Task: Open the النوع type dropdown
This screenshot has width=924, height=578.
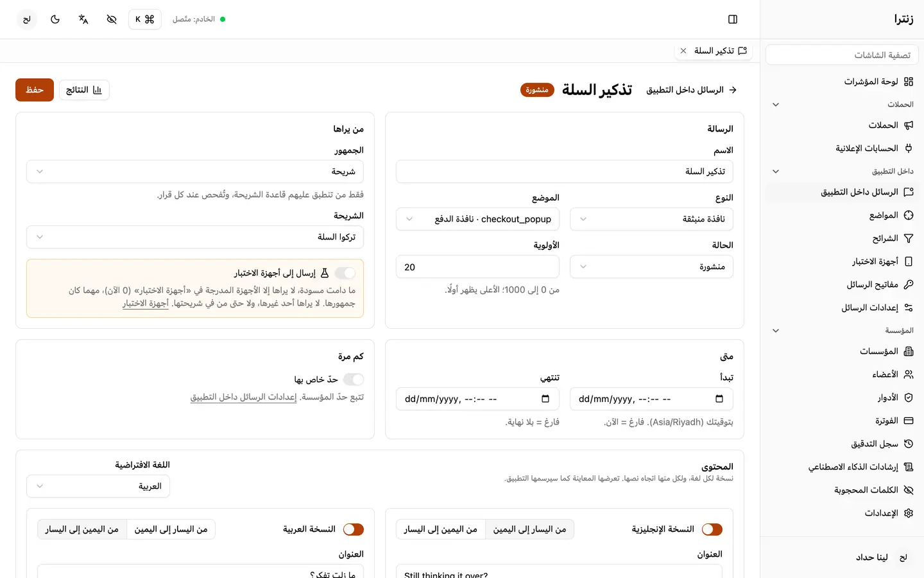Action: pos(651,219)
